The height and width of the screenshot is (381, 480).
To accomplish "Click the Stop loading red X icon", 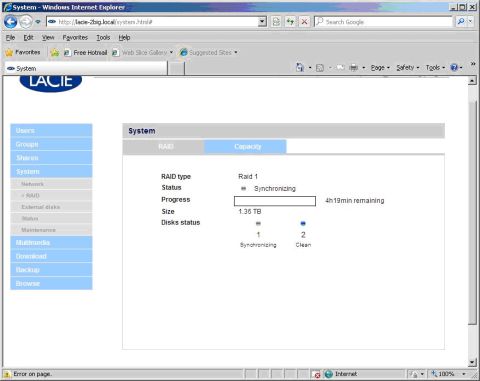I will point(304,22).
